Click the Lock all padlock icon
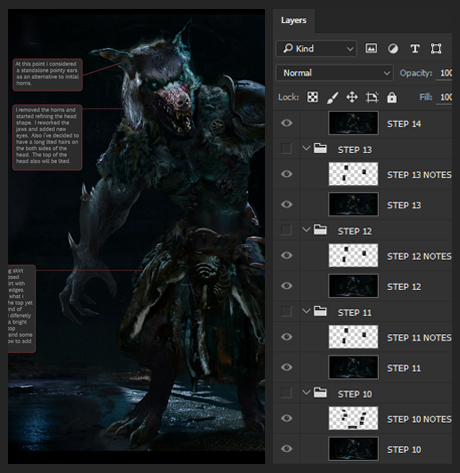The width and height of the screenshot is (460, 473). (392, 97)
